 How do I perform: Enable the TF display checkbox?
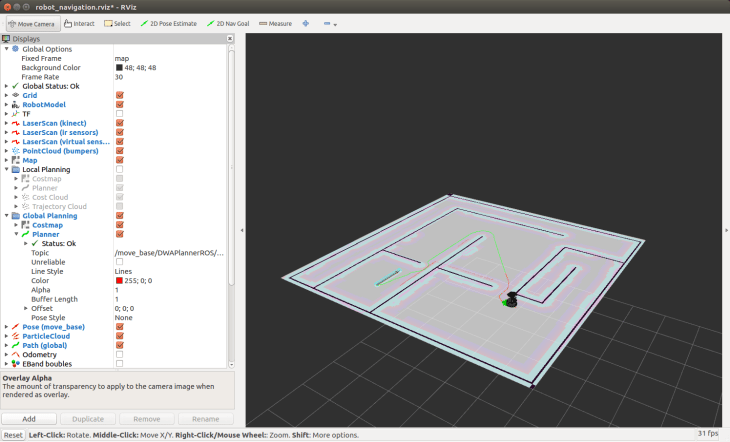(119, 113)
